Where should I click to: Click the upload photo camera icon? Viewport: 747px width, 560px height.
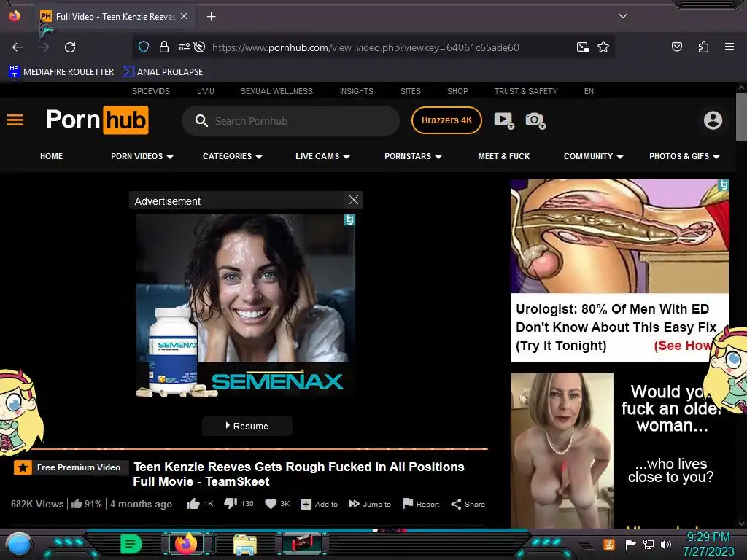(x=535, y=120)
